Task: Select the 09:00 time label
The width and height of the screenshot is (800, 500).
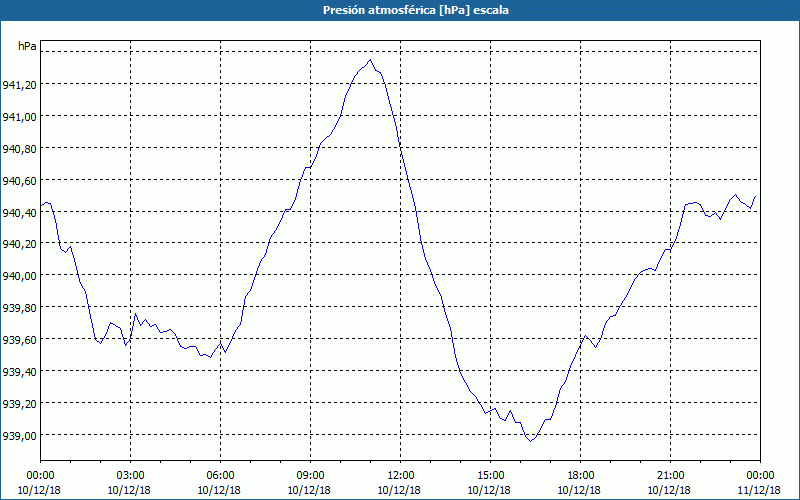Action: 310,476
